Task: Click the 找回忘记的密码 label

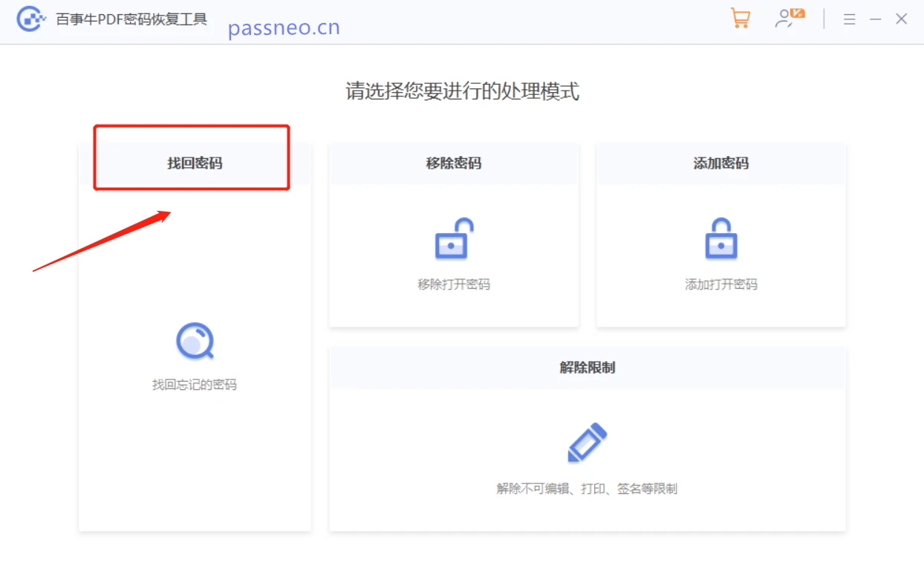Action: [195, 385]
